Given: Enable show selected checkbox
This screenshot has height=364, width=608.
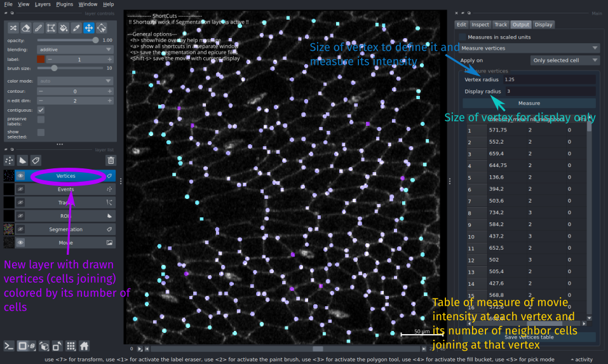Looking at the screenshot, I should coord(41,133).
